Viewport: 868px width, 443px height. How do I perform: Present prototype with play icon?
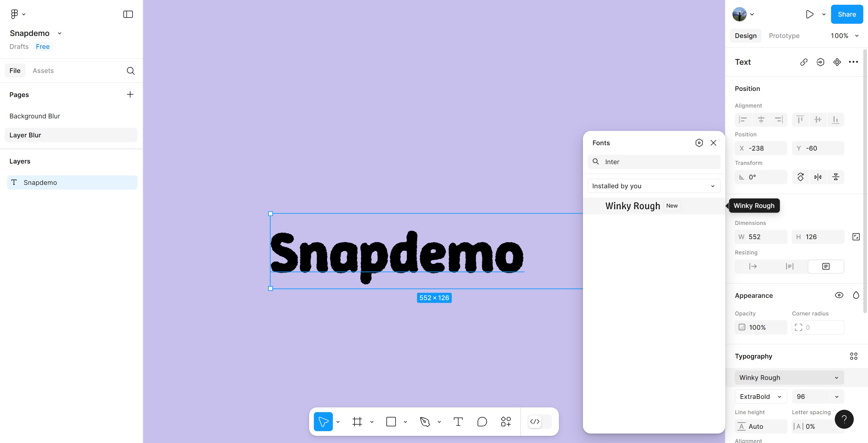tap(810, 14)
